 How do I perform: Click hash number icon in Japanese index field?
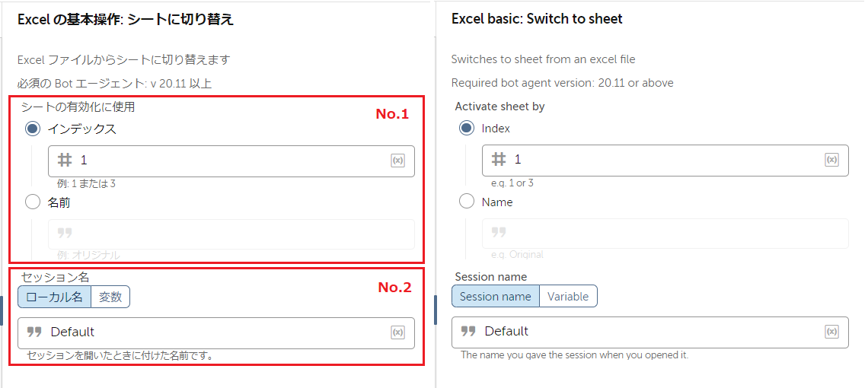65,161
